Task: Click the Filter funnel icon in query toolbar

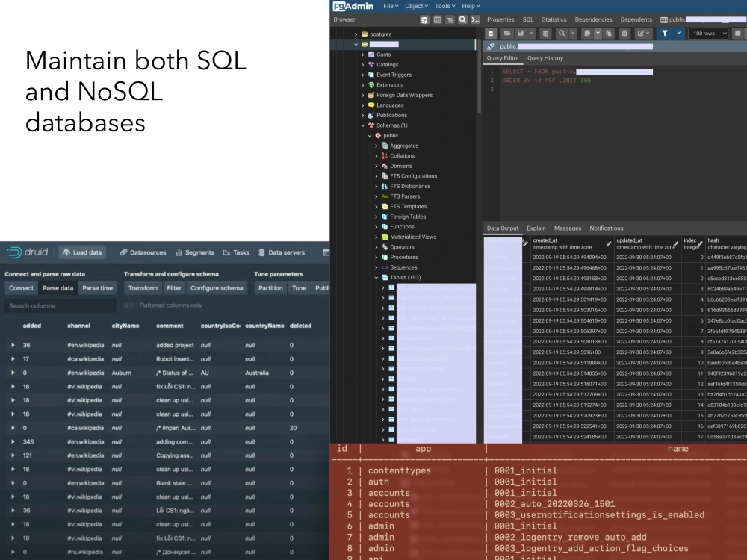Action: (665, 34)
